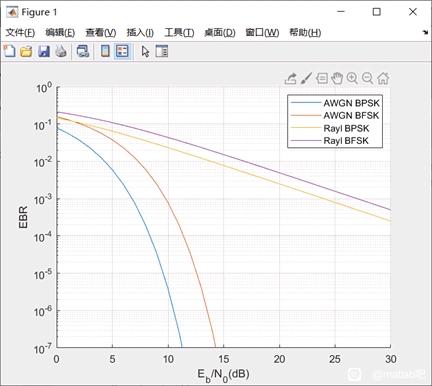
Task: Click the MATLAB logo in the title bar
Action: (12, 13)
